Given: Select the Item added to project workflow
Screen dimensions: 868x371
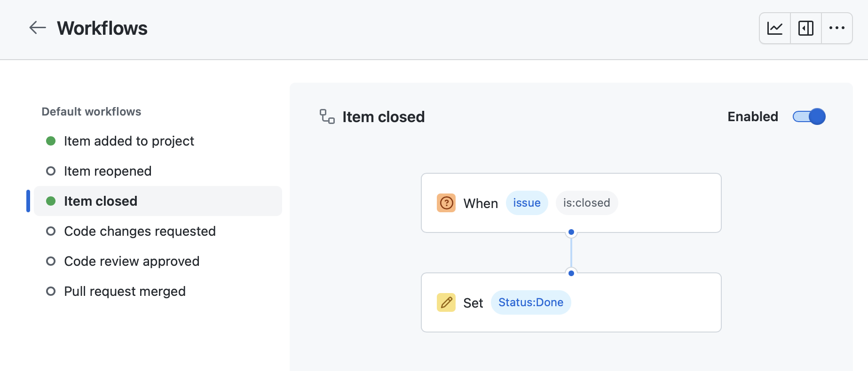Looking at the screenshot, I should click(x=158, y=141).
